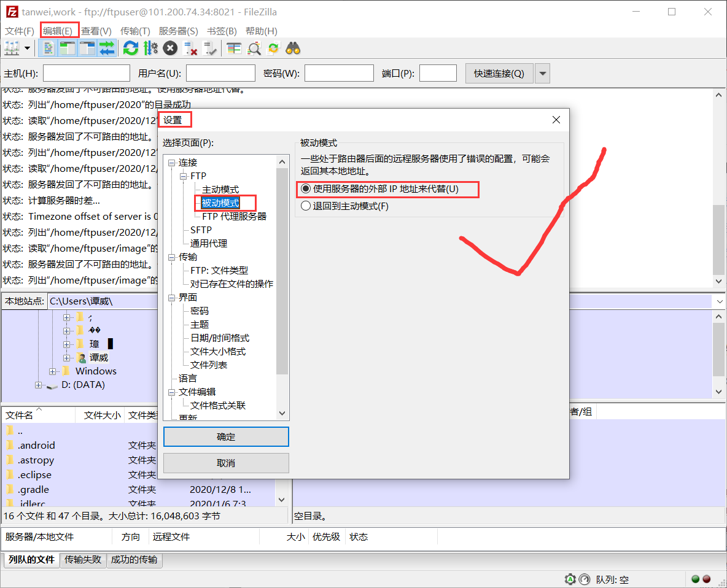Open quick connect history dropdown arrow
Screen dimensions: 727x588
542,73
